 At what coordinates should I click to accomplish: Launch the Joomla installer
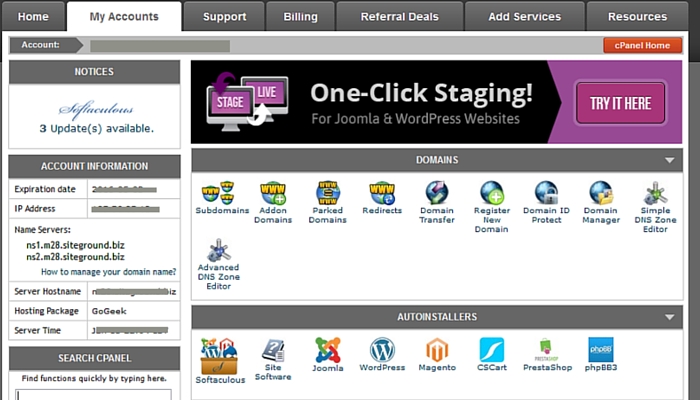tap(328, 355)
